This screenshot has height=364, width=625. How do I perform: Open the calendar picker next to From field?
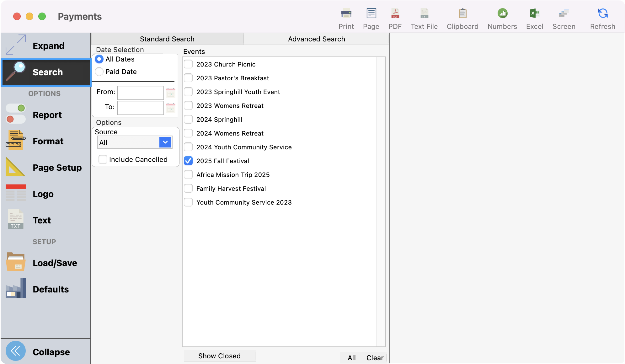[x=171, y=93]
